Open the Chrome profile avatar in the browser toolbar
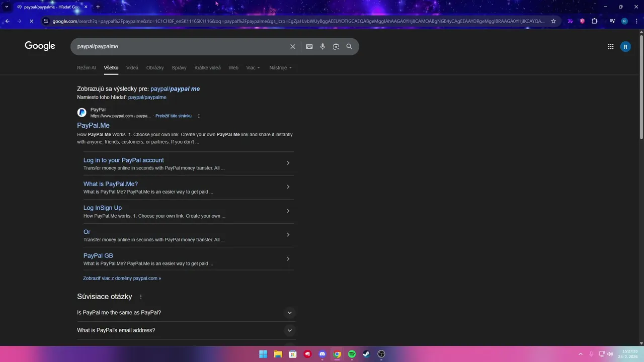644x362 pixels. tap(624, 21)
